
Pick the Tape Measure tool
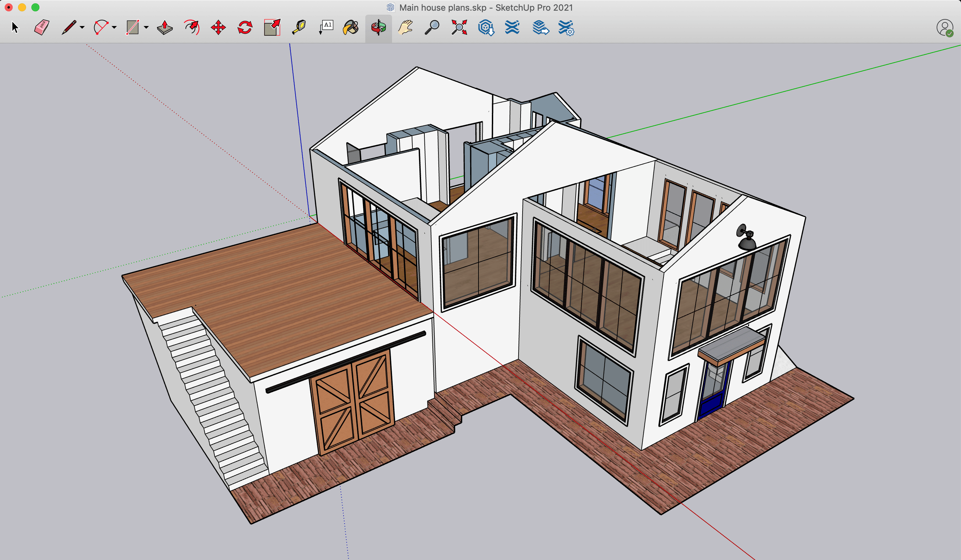pyautogui.click(x=299, y=27)
